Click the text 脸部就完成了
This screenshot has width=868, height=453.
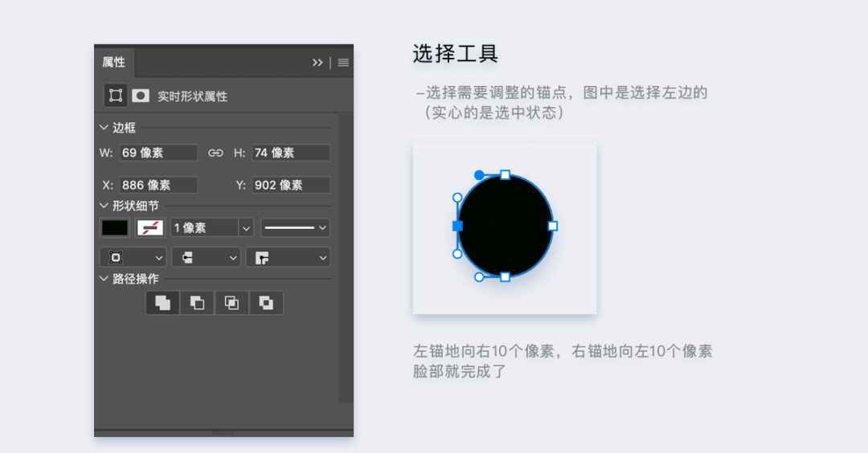tap(460, 371)
